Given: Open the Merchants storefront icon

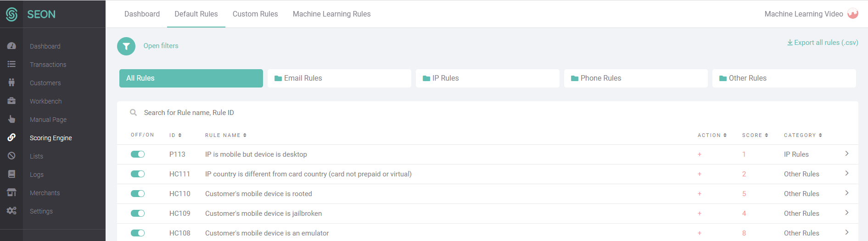Looking at the screenshot, I should click(11, 192).
